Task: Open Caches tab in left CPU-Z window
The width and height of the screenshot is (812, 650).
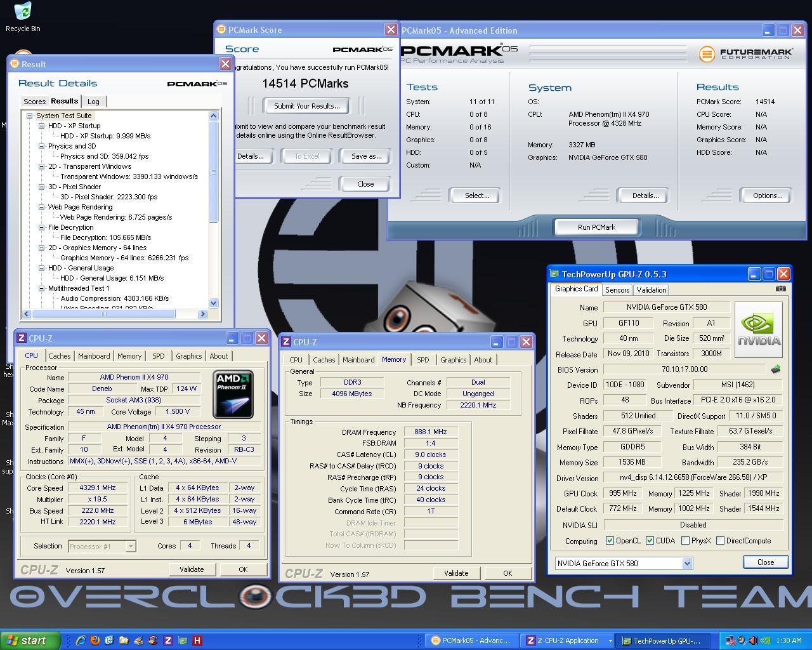Action: [59, 356]
